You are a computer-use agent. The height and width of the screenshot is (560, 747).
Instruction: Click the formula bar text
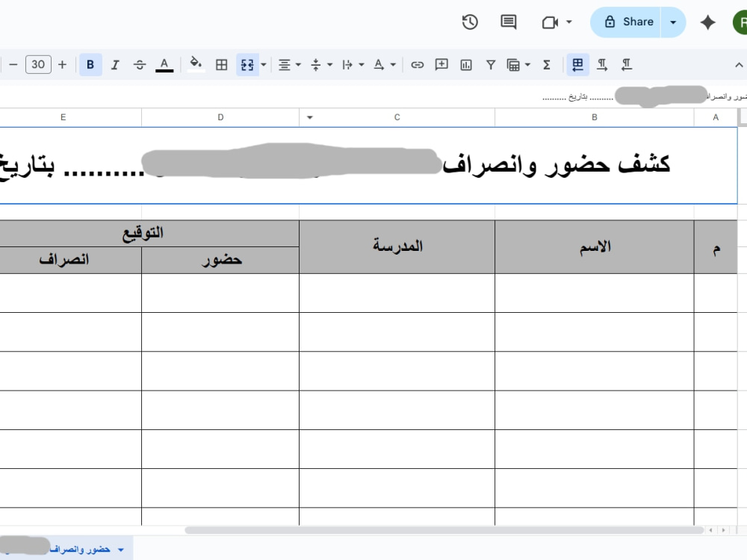tap(645, 96)
